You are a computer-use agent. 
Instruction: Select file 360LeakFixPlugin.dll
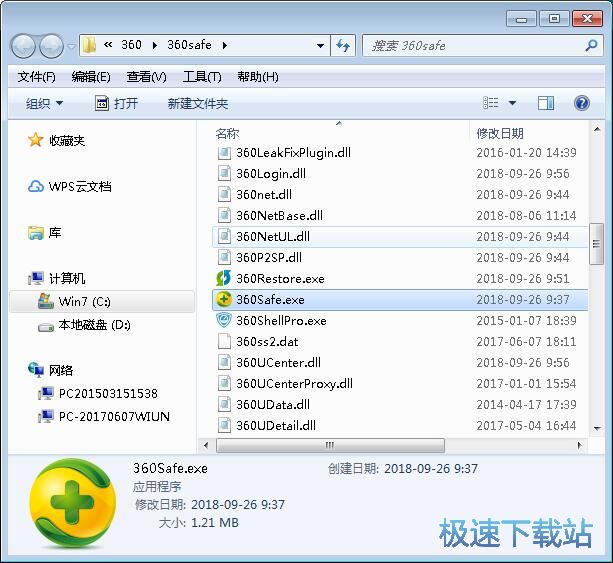click(293, 152)
